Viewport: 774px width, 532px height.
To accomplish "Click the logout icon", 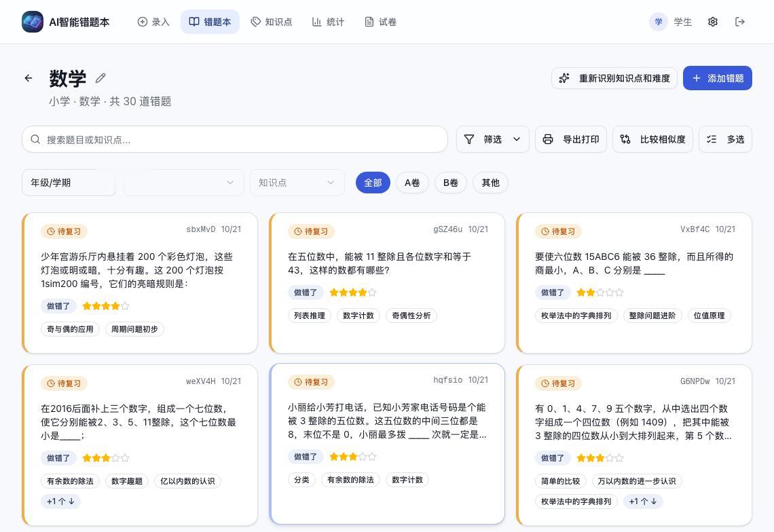I will click(x=740, y=22).
